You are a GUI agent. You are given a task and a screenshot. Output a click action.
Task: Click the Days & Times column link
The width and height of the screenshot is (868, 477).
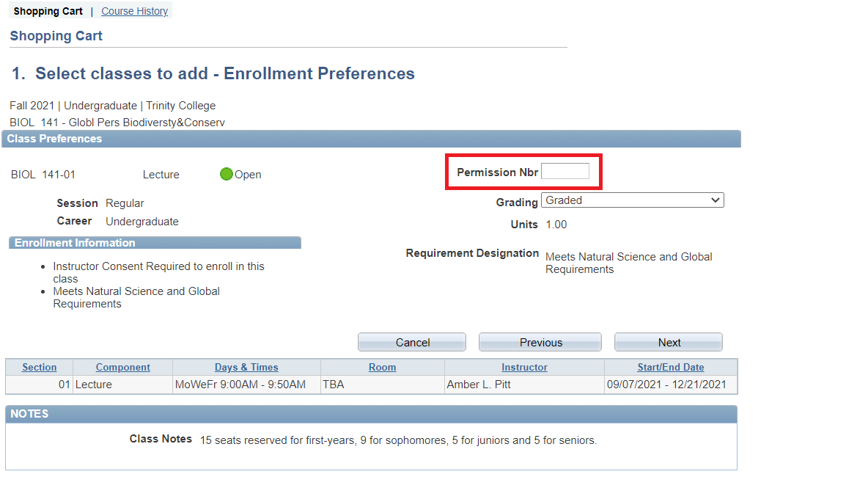pyautogui.click(x=247, y=367)
